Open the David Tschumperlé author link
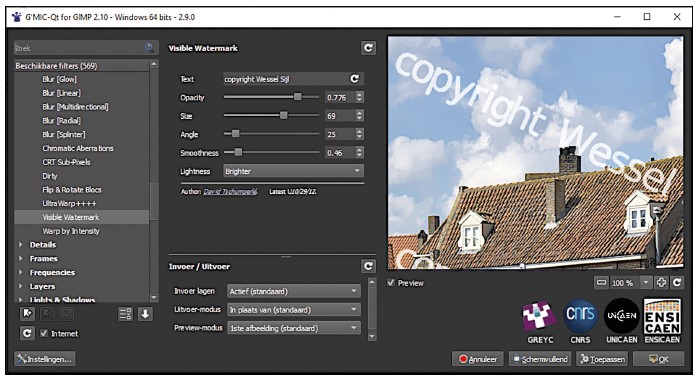Screen dimensions: 697x380 pos(230,192)
